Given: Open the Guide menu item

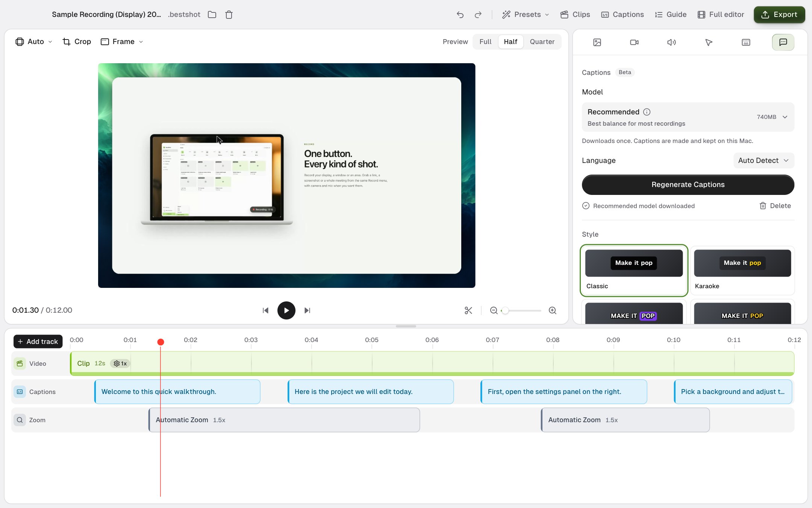Looking at the screenshot, I should point(671,15).
